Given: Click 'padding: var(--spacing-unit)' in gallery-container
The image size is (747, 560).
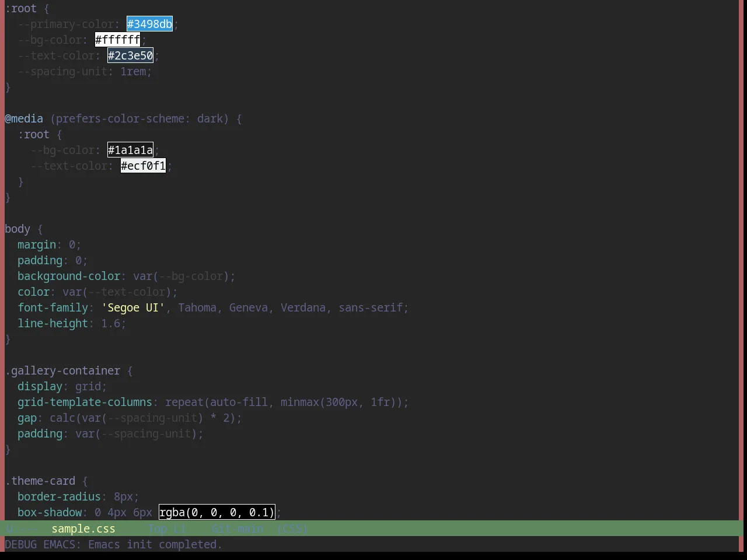Looking at the screenshot, I should (107, 433).
